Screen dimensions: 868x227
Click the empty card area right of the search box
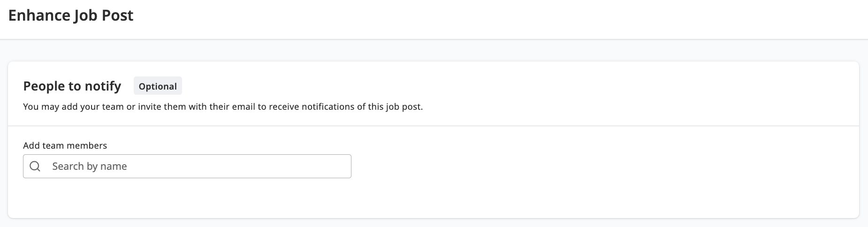click(x=605, y=166)
